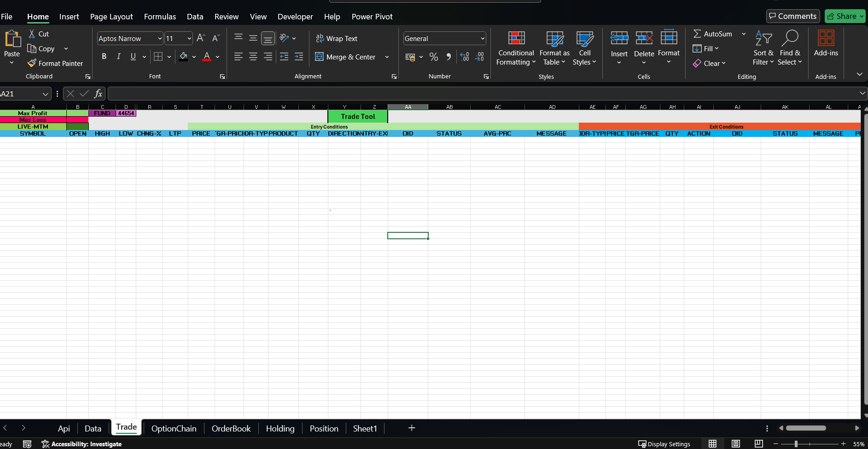Open the Developer ribbon tab
The height and width of the screenshot is (449, 868).
click(295, 17)
